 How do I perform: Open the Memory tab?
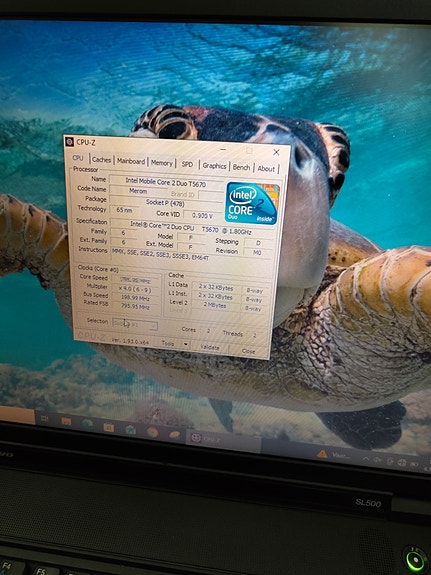click(161, 163)
